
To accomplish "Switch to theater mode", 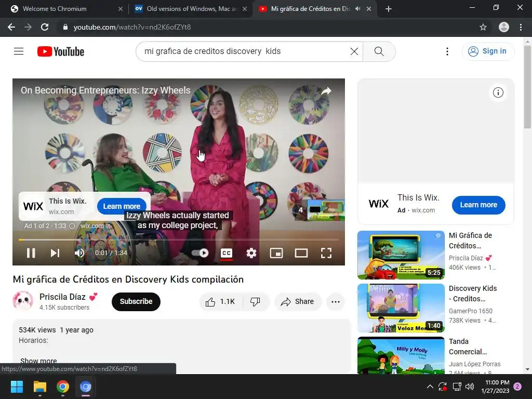I will coord(301,253).
